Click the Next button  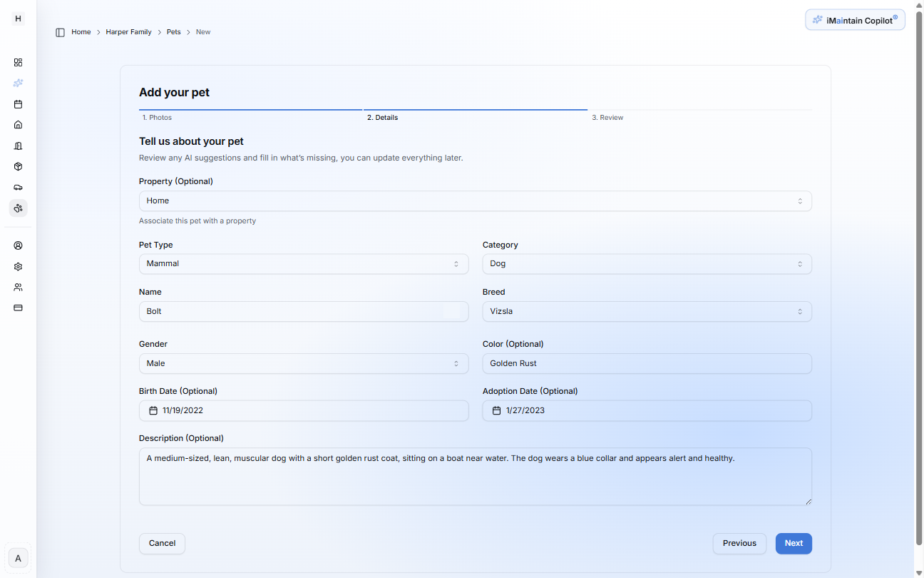[794, 543]
